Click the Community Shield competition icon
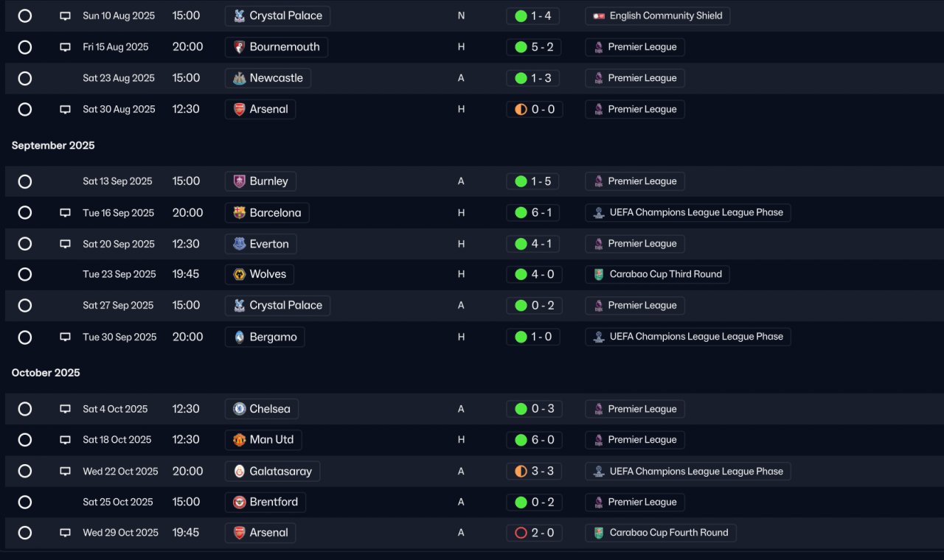Viewport: 944px width, 560px height. 599,16
